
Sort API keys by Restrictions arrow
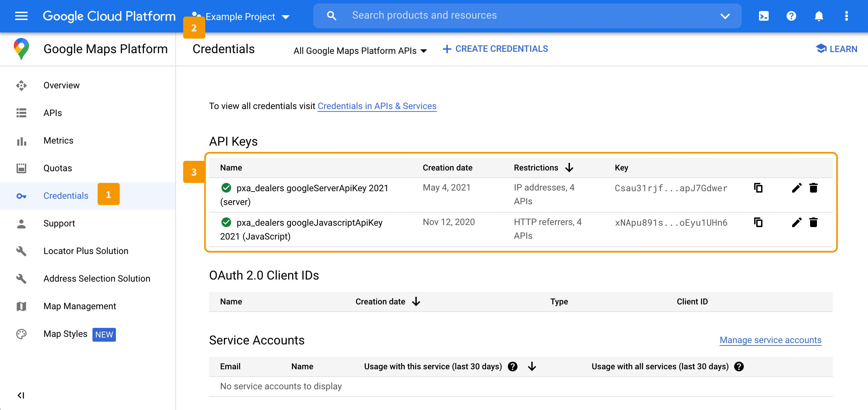pyautogui.click(x=569, y=168)
